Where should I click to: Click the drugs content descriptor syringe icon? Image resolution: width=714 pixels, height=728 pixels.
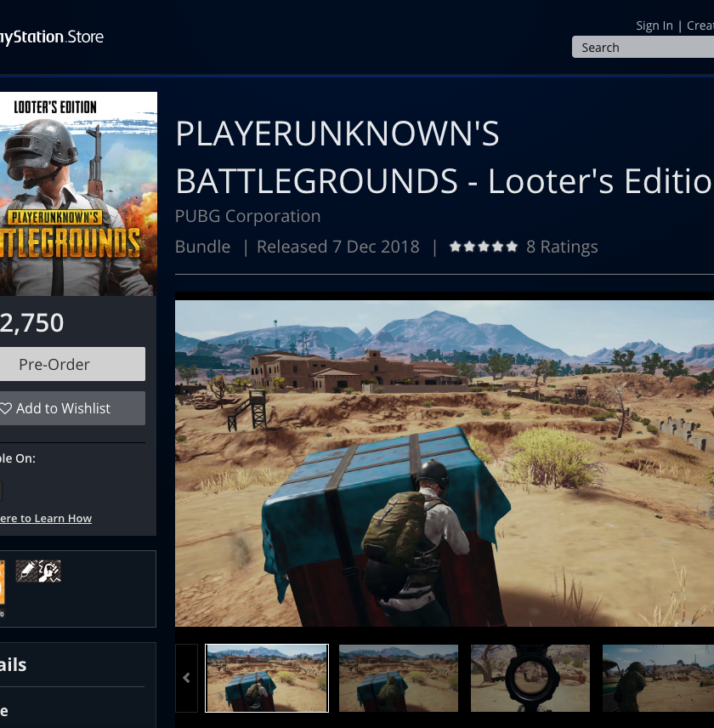coord(25,571)
